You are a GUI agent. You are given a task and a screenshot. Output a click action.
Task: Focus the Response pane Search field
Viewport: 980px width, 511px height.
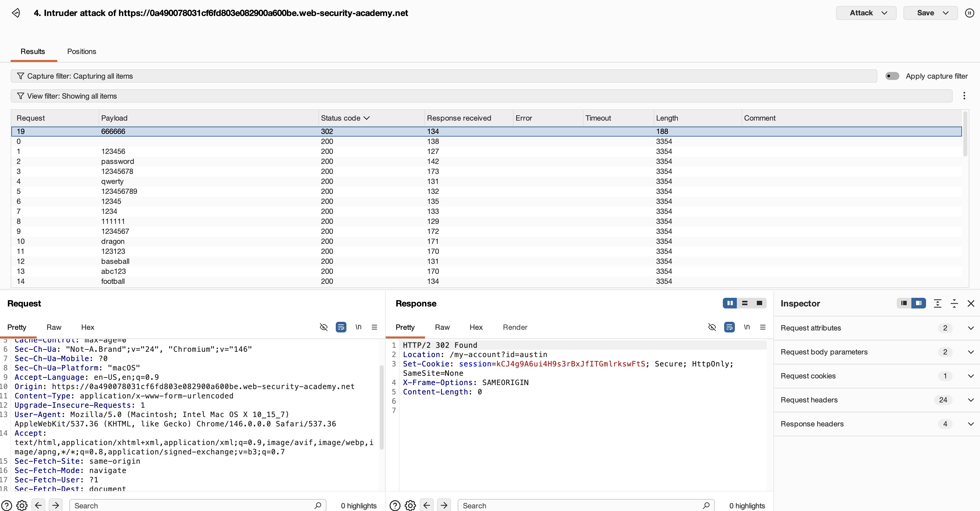click(586, 505)
